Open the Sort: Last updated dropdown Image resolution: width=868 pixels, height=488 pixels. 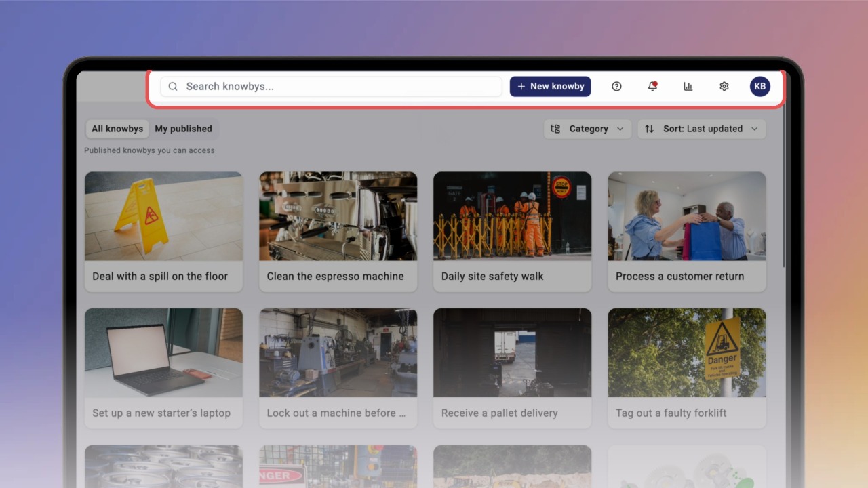coord(702,129)
